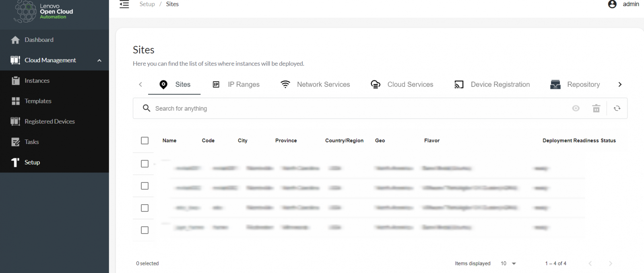Click the Network Services wifi icon

285,84
